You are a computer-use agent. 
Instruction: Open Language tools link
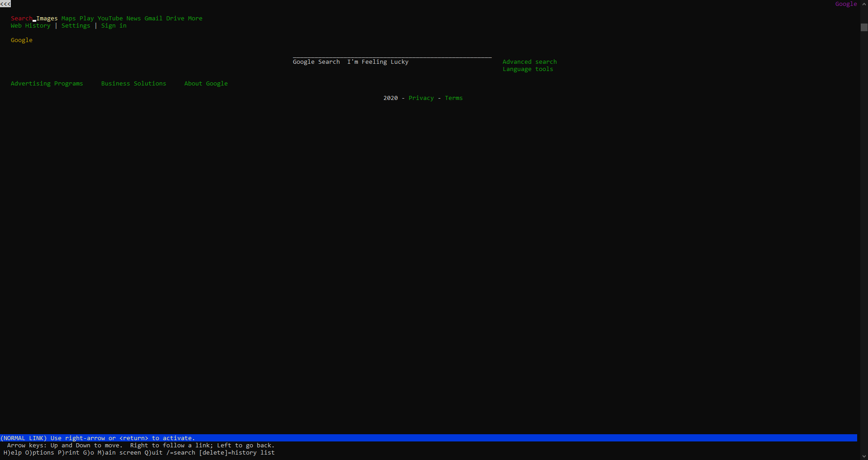pos(528,69)
